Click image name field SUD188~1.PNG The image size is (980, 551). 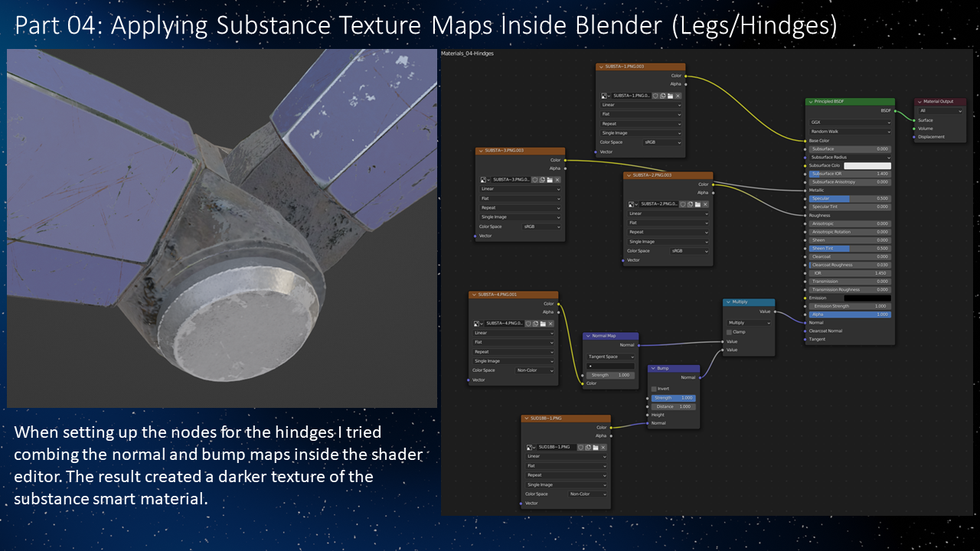[557, 447]
